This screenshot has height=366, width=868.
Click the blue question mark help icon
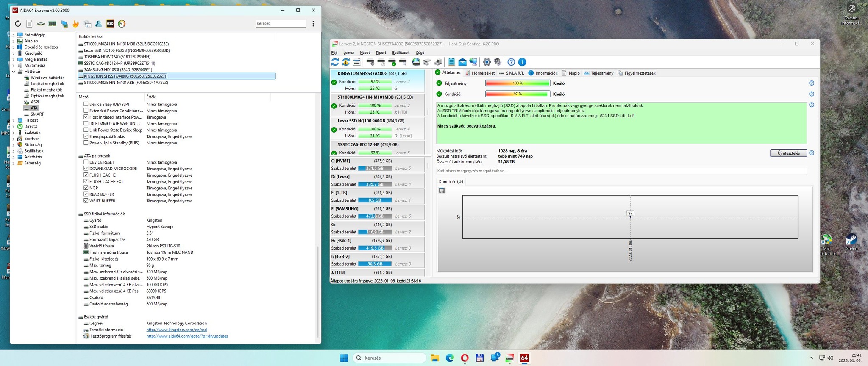point(511,62)
